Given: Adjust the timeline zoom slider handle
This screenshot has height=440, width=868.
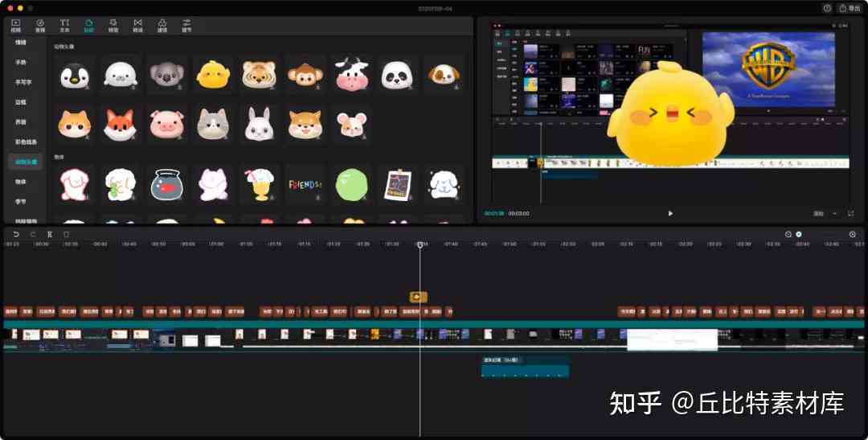Looking at the screenshot, I should (799, 234).
